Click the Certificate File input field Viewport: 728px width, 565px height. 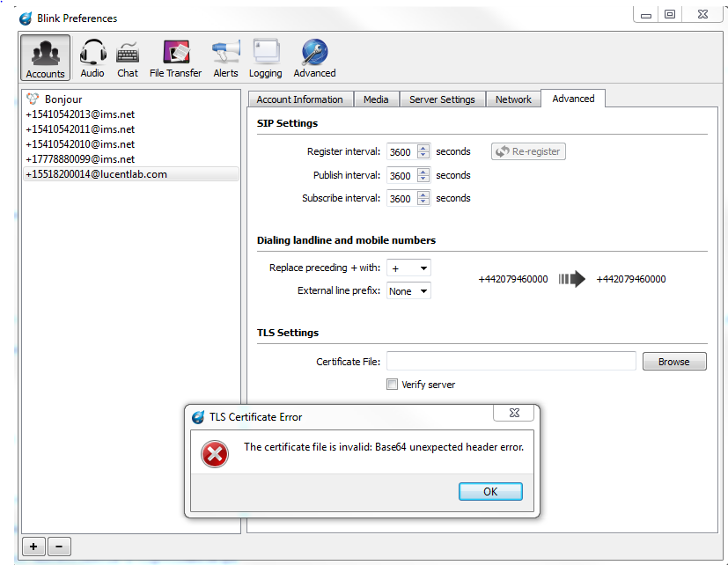point(511,361)
